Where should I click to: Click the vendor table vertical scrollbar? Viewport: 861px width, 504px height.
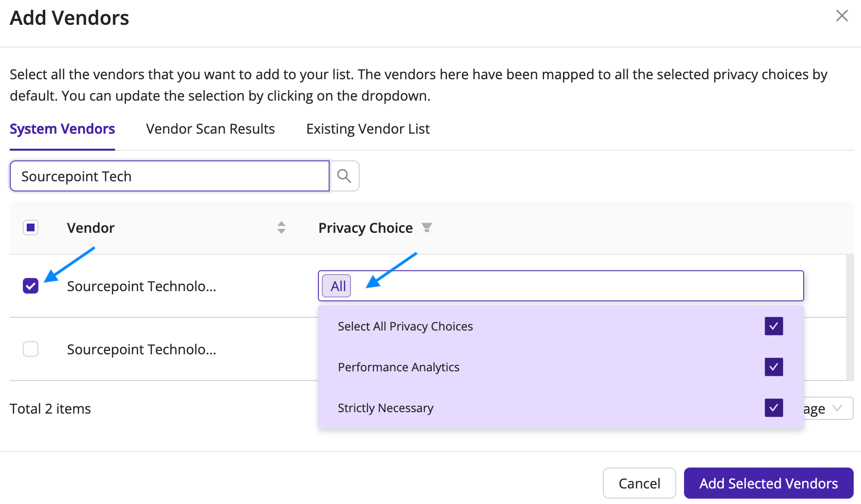coord(850,317)
